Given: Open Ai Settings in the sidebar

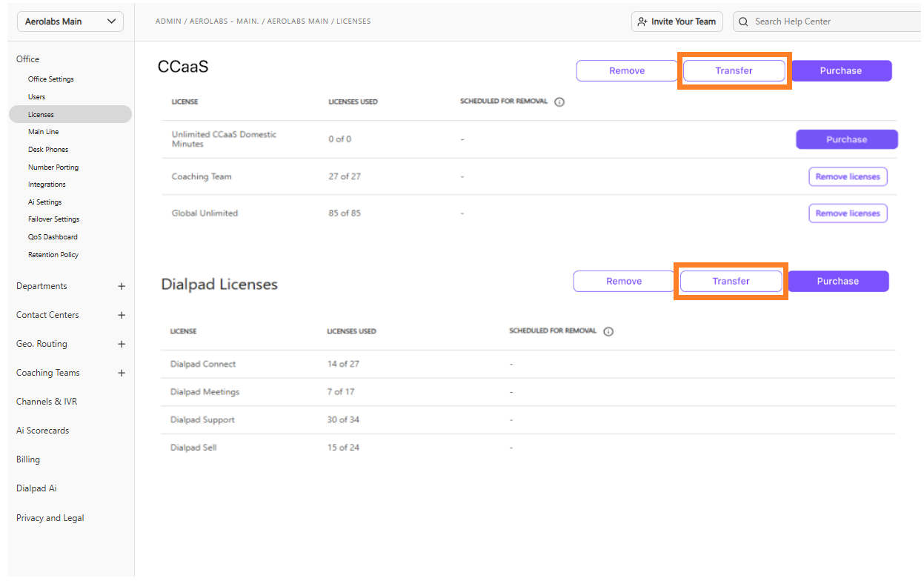Looking at the screenshot, I should click(x=44, y=202).
